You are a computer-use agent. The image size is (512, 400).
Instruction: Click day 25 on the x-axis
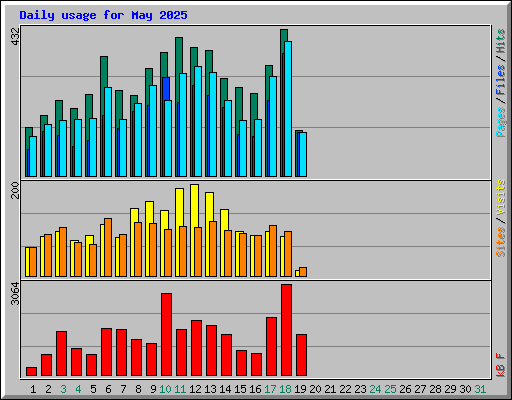[390, 389]
